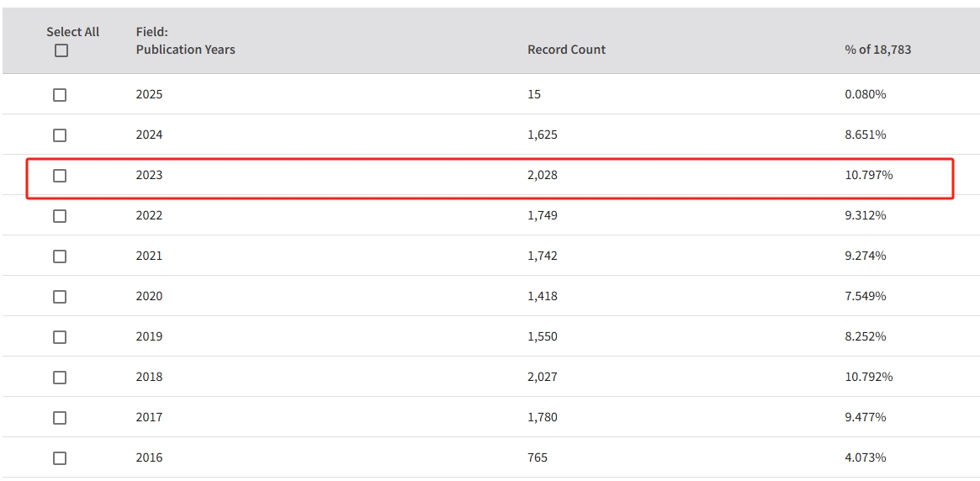This screenshot has height=481, width=980.
Task: Check the 2021 row checkbox
Action: 60,256
